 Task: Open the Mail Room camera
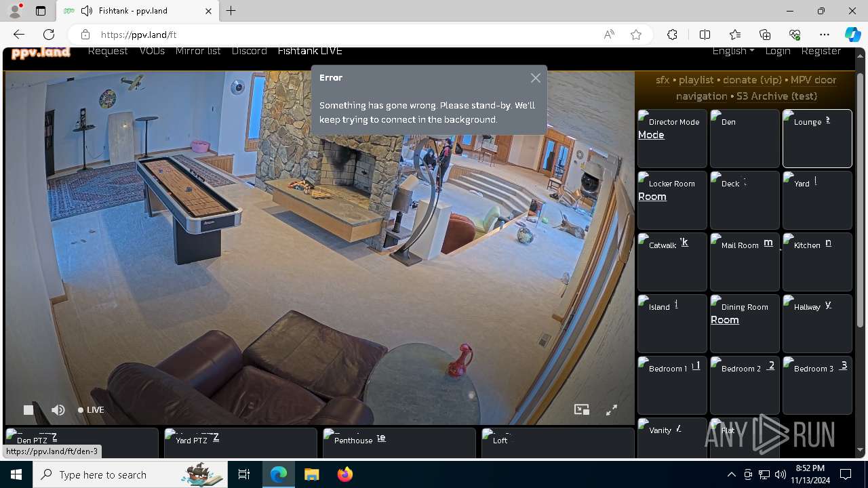coord(745,262)
